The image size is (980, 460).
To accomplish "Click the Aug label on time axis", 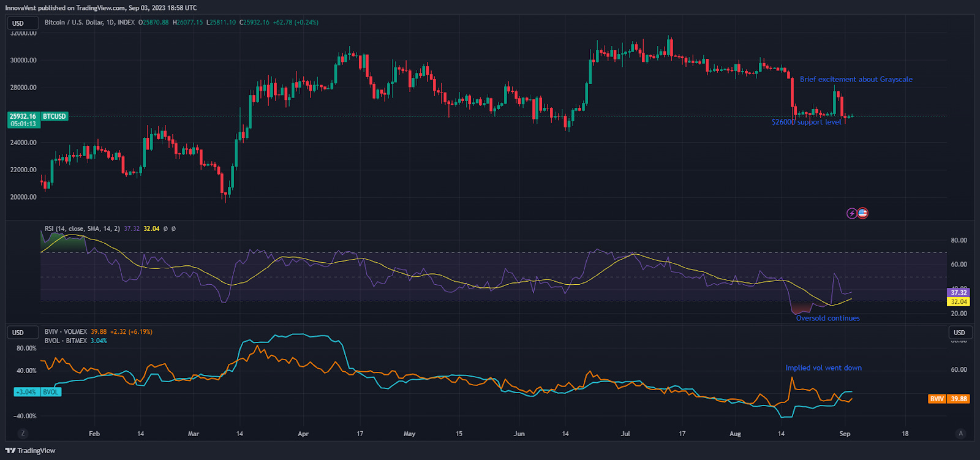I will [x=735, y=434].
